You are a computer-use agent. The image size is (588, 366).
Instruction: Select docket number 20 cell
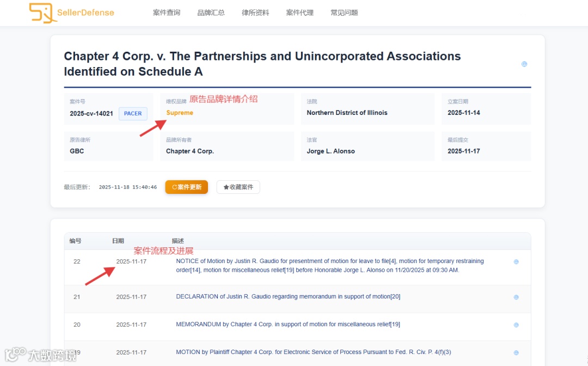pos(77,325)
